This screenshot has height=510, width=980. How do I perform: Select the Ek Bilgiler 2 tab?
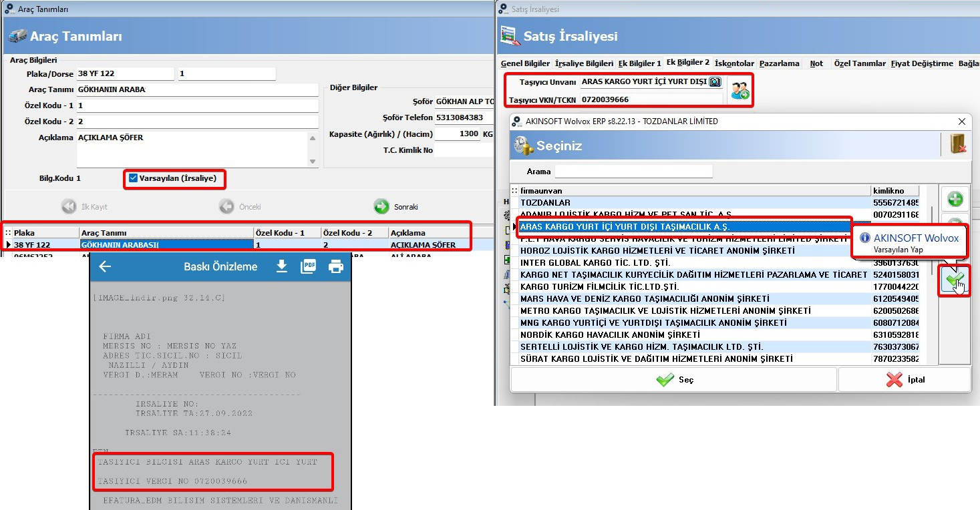tap(688, 63)
